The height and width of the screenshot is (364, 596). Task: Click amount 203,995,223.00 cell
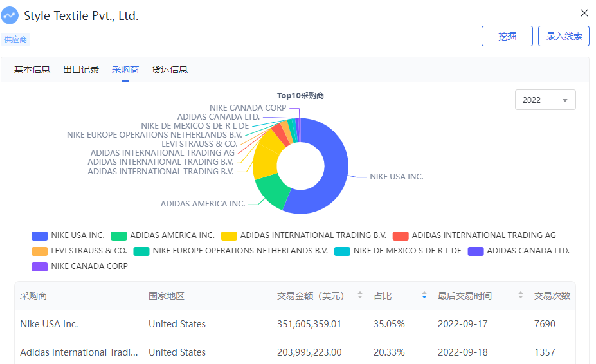click(x=309, y=352)
